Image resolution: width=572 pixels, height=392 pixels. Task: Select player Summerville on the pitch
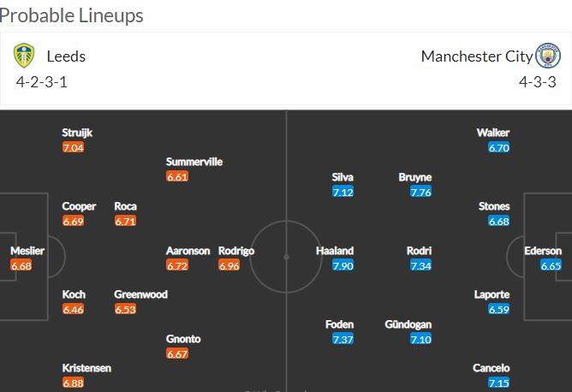(x=194, y=162)
